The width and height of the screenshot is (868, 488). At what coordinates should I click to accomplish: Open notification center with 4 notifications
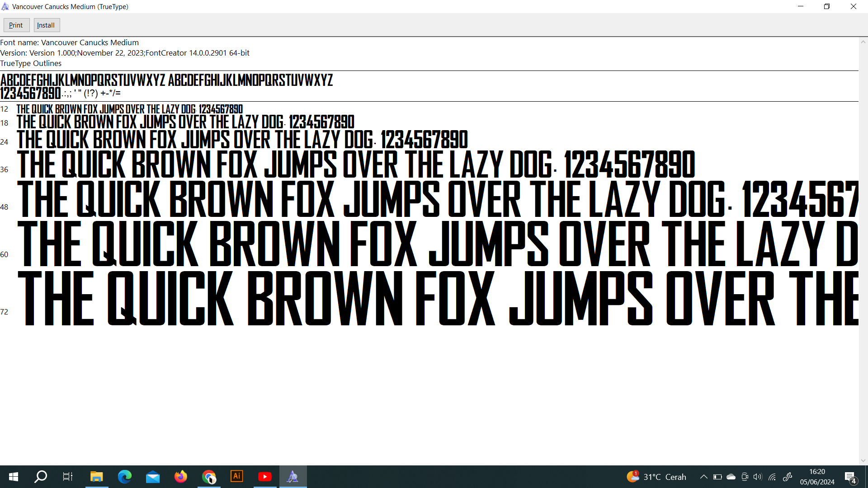click(850, 477)
